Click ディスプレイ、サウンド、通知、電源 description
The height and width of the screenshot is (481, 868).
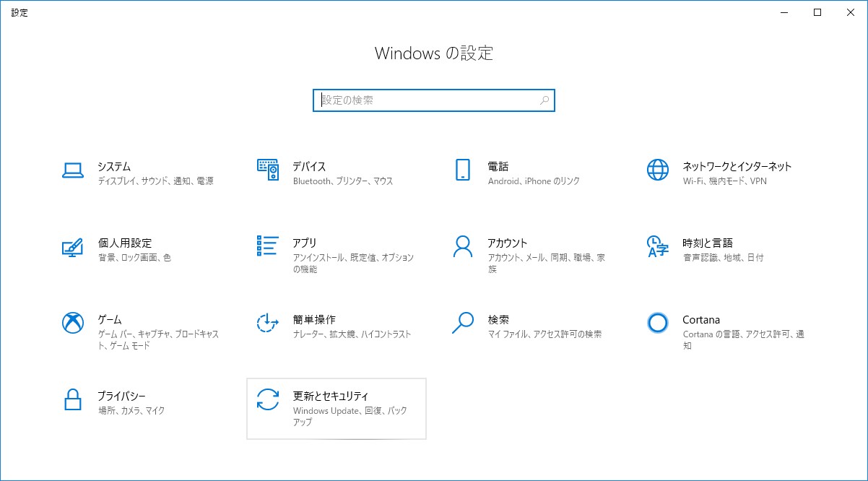[155, 181]
